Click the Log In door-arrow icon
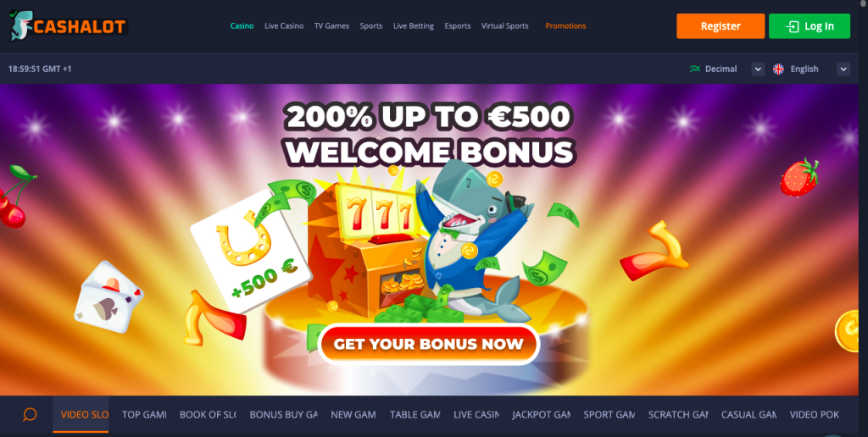The height and width of the screenshot is (437, 868). click(x=793, y=26)
